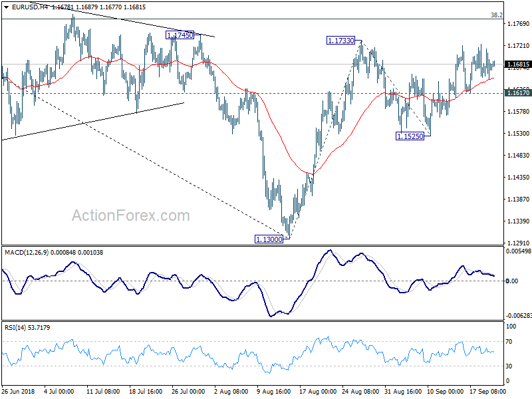Select the 1.15250 price label
This screenshot has height=399, width=532.
coord(410,136)
